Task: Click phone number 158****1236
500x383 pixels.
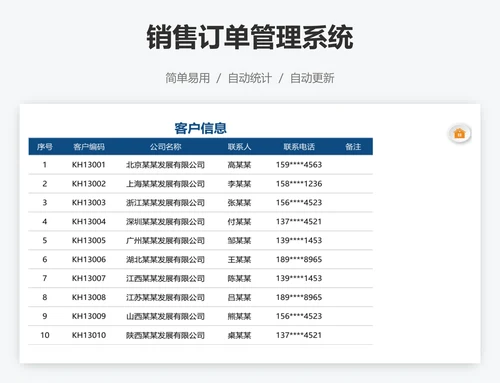Action: point(299,184)
